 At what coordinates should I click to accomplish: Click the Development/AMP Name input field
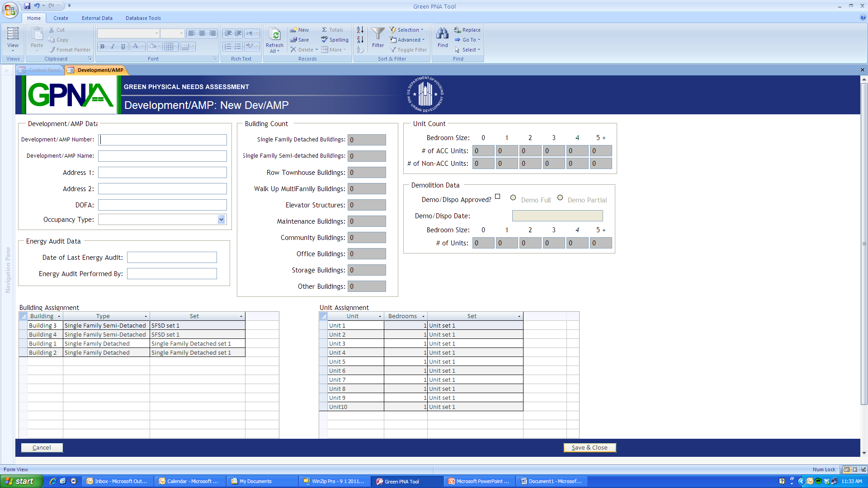[x=162, y=156]
